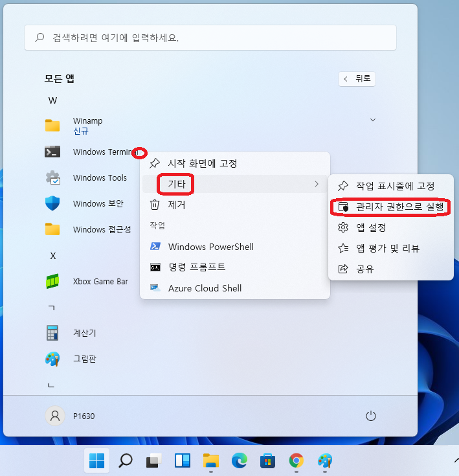Click the 뒤로 back button
The height and width of the screenshot is (476, 459).
(357, 79)
